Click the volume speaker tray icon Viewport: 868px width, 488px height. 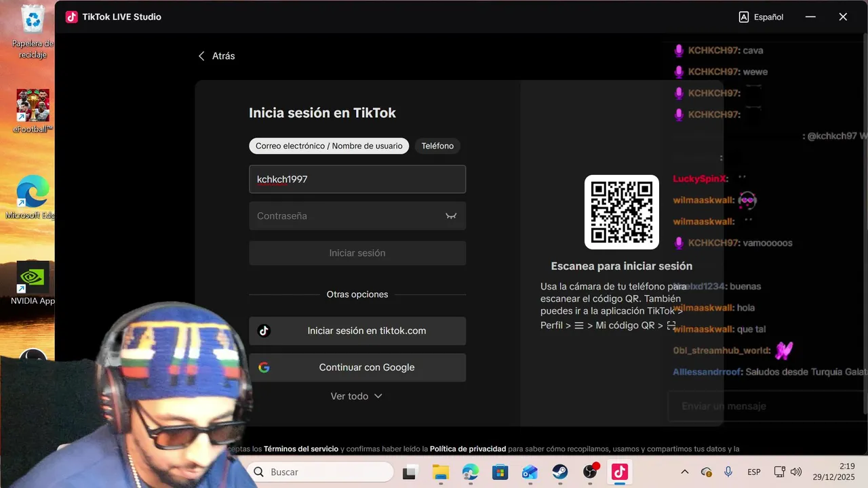(795, 472)
